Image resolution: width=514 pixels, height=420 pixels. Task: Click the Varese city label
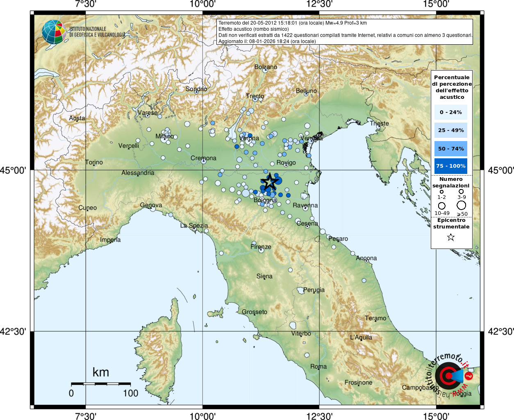coord(148,112)
